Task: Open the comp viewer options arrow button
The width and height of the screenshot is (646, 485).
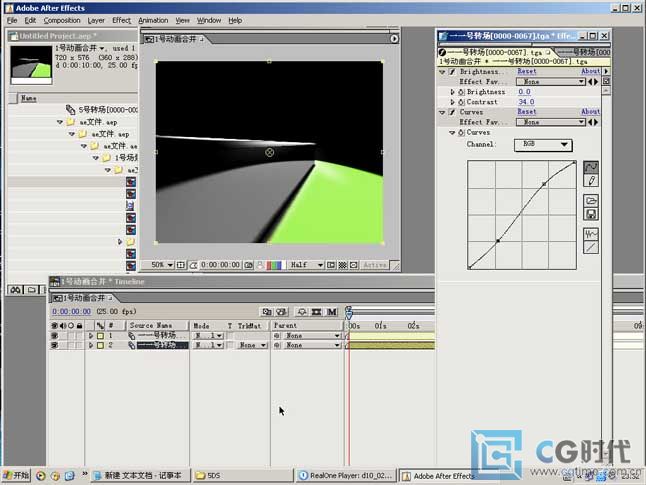Action: coord(394,38)
